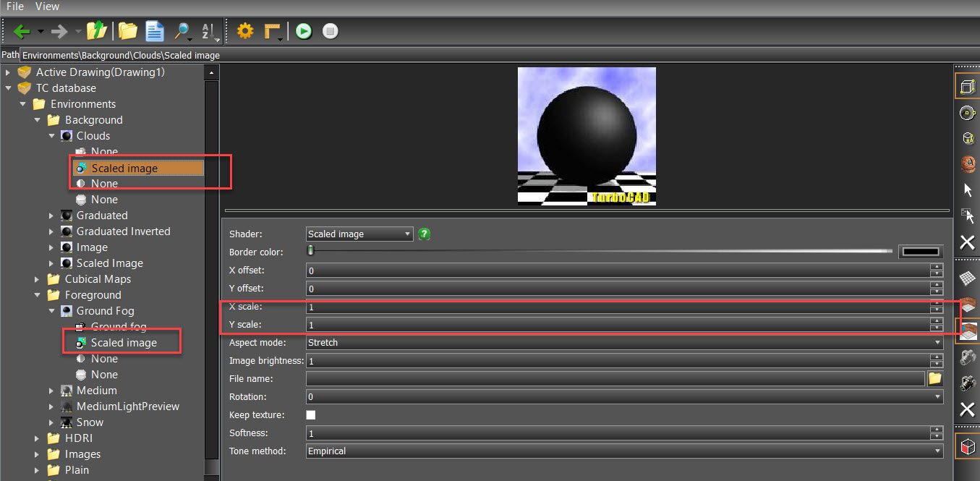Click the green help question mark icon

(x=425, y=234)
